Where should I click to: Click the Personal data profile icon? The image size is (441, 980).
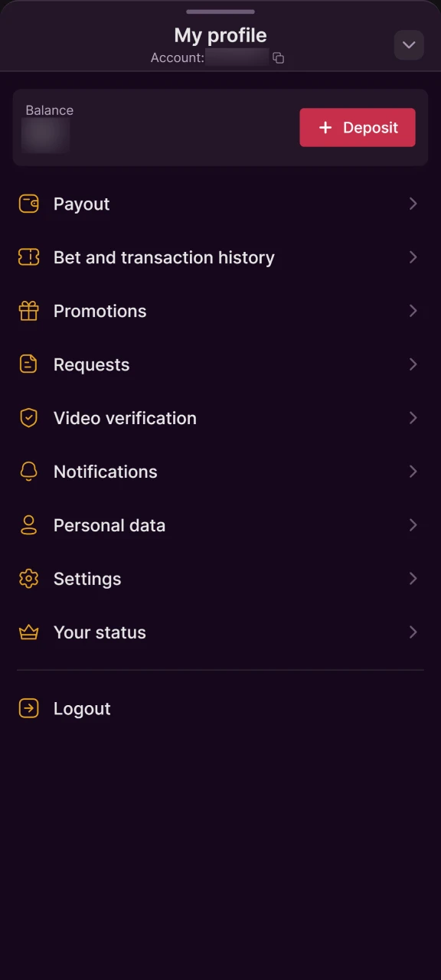28,525
